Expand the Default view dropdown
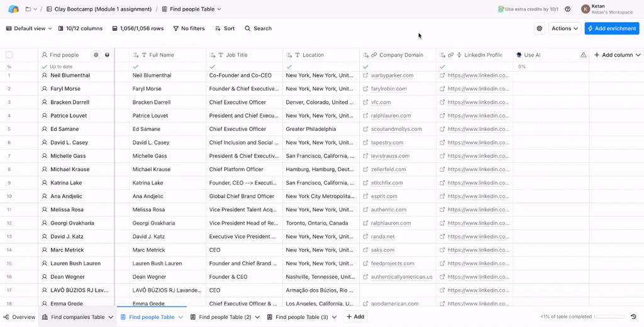644x327 pixels. [29, 28]
